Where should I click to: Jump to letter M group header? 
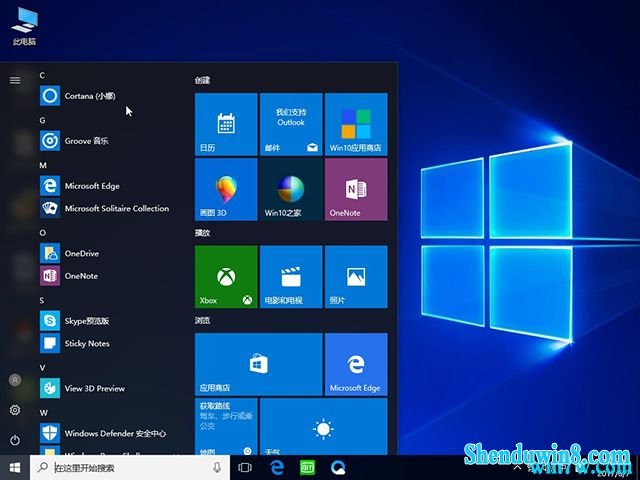[x=43, y=165]
